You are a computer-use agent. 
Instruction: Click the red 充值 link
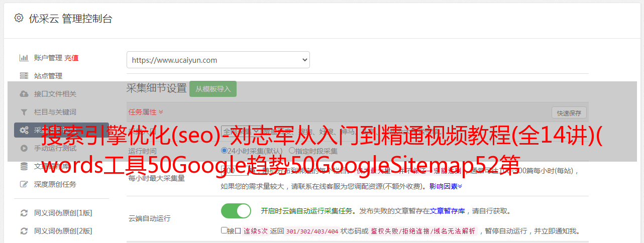71,58
